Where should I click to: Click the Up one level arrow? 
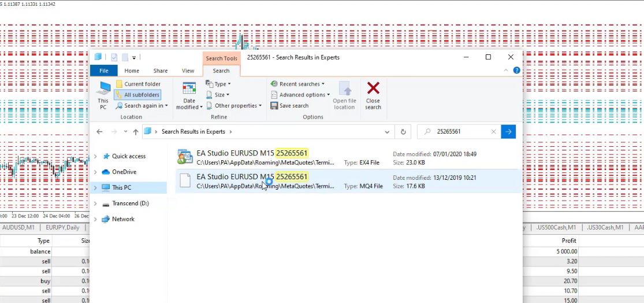pyautogui.click(x=136, y=132)
